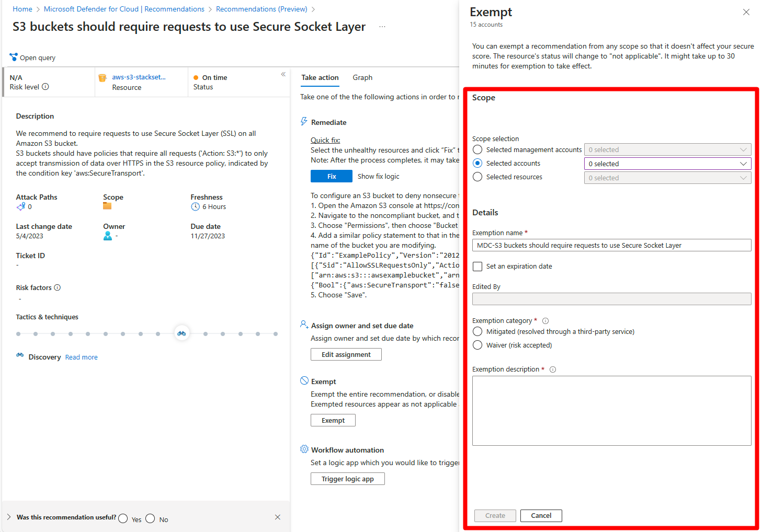Click the Assign owner person icon
This screenshot has height=532, width=762.
point(304,325)
